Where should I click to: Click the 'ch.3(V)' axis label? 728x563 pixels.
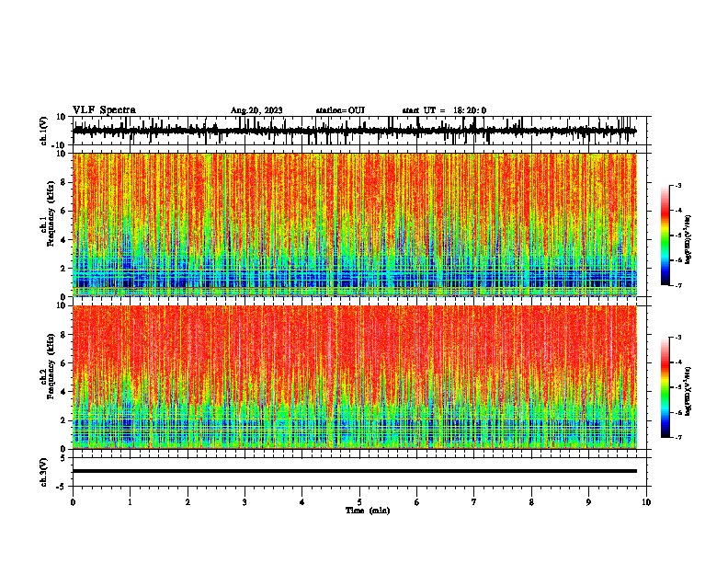click(x=43, y=473)
